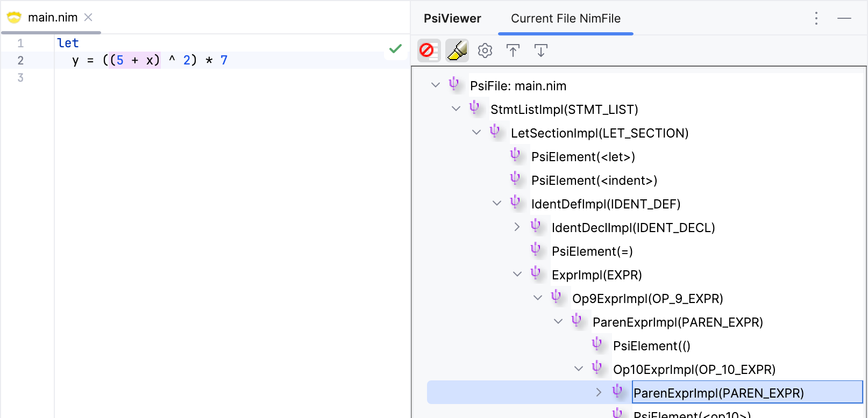868x418 pixels.
Task: Click the psi icon beside IdentDeclImpl
Action: click(536, 226)
